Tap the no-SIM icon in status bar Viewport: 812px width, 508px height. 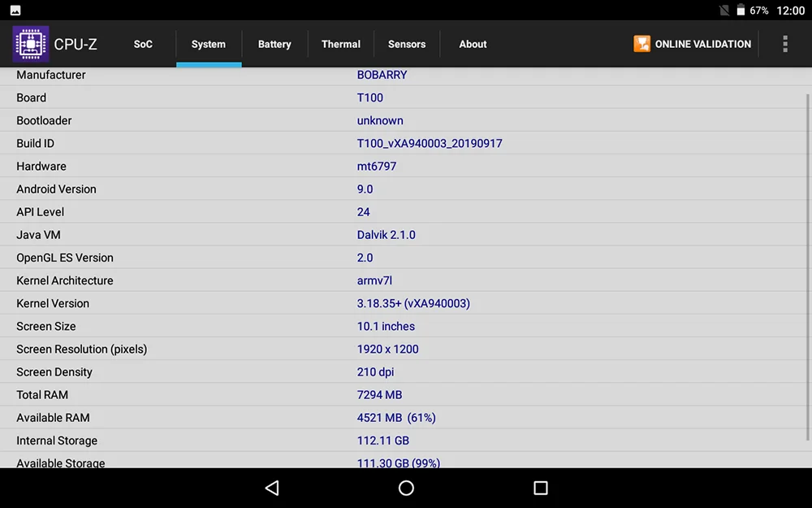724,10
